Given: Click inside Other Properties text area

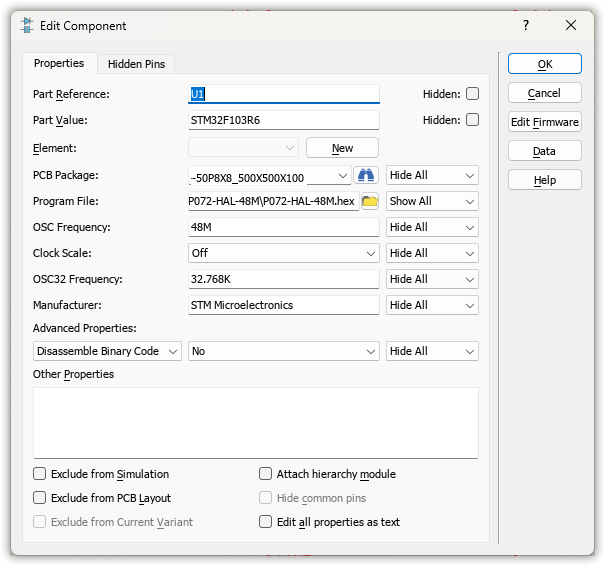Looking at the screenshot, I should [256, 423].
